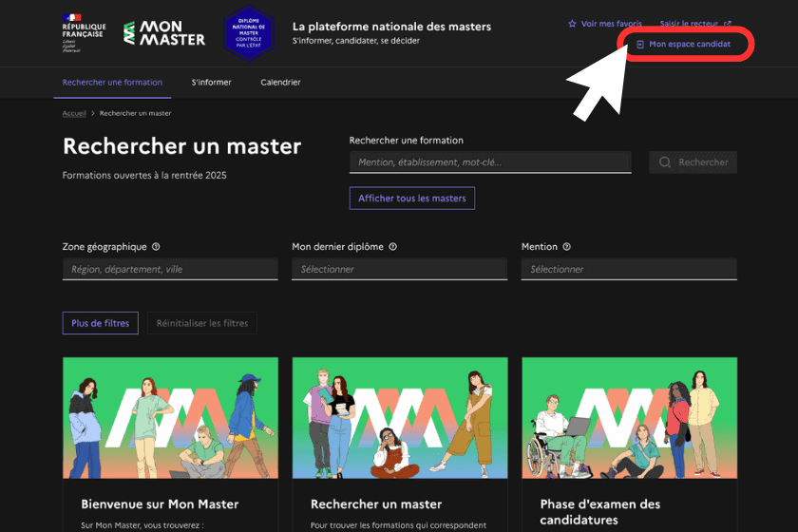Open the Mon Master logo home link
Image resolution: width=798 pixels, height=532 pixels.
(164, 33)
